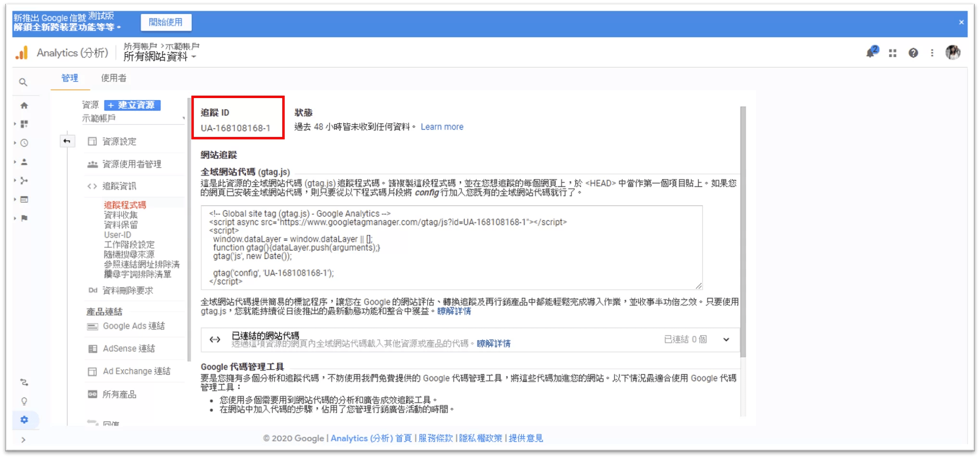Go to Home via the house icon
This screenshot has width=980, height=458.
point(24,105)
